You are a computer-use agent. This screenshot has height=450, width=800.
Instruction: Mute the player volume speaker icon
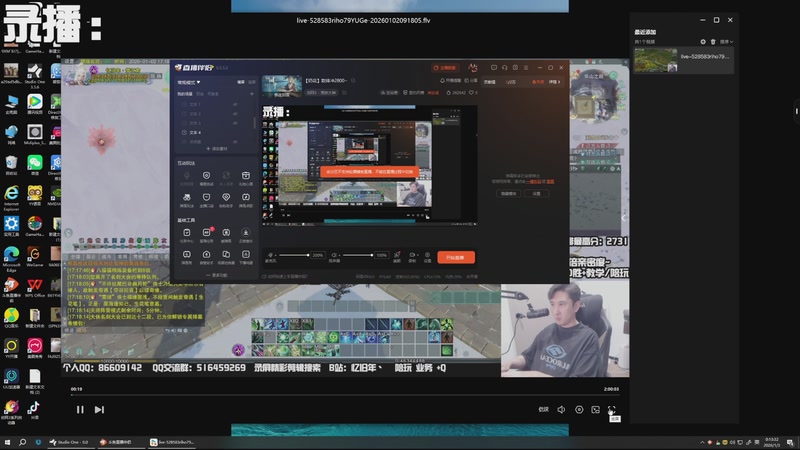561,410
